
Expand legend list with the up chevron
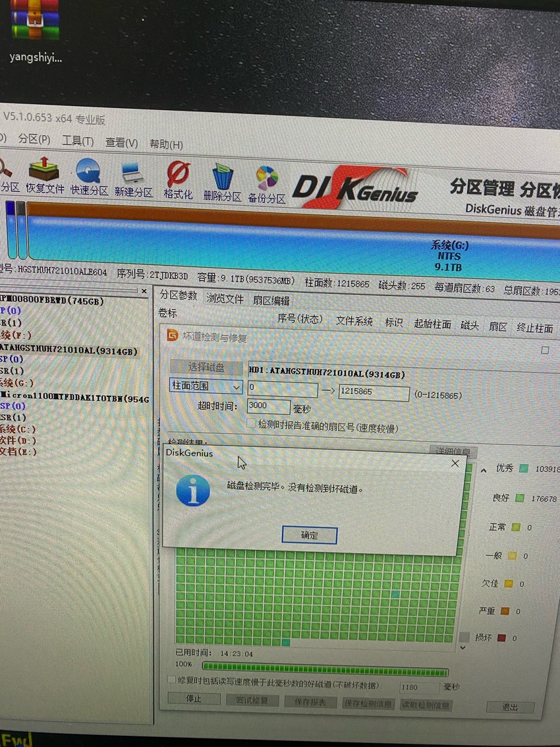[484, 471]
